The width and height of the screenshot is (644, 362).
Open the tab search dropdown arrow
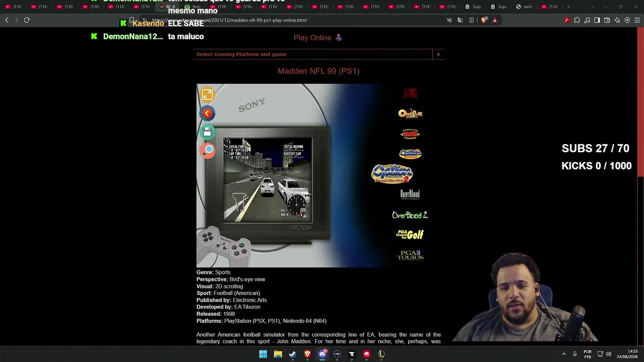(x=593, y=7)
